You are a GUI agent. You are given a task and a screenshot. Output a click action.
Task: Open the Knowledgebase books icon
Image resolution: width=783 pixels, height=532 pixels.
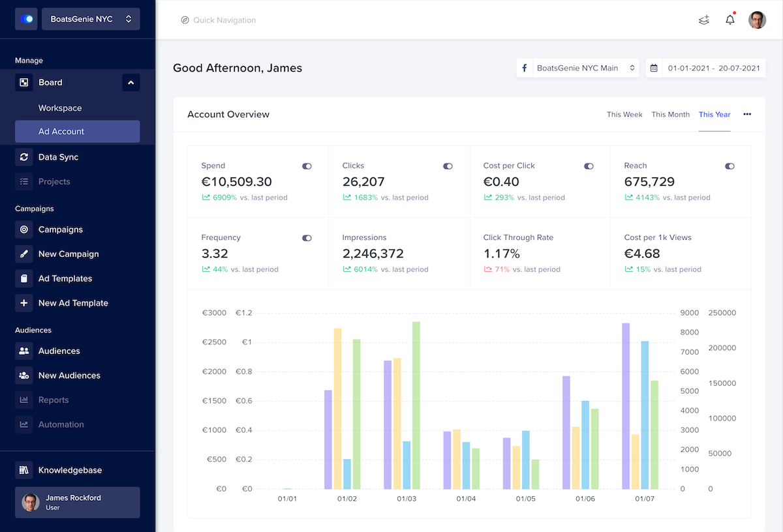tap(24, 470)
